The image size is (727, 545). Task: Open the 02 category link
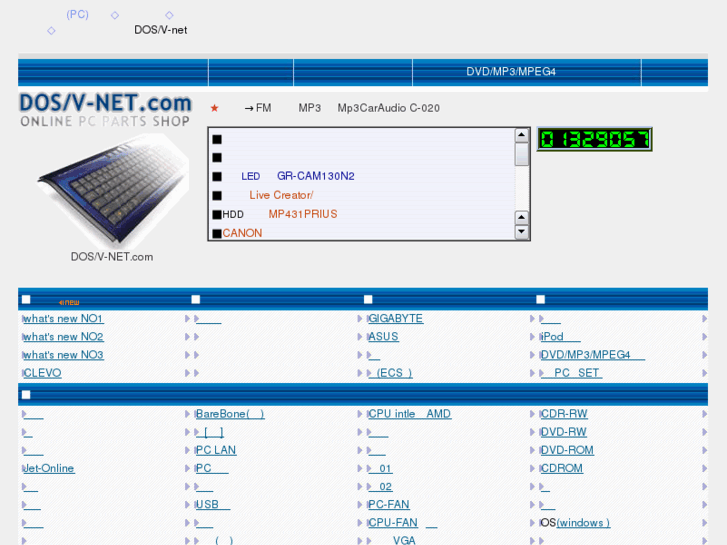coord(381,487)
